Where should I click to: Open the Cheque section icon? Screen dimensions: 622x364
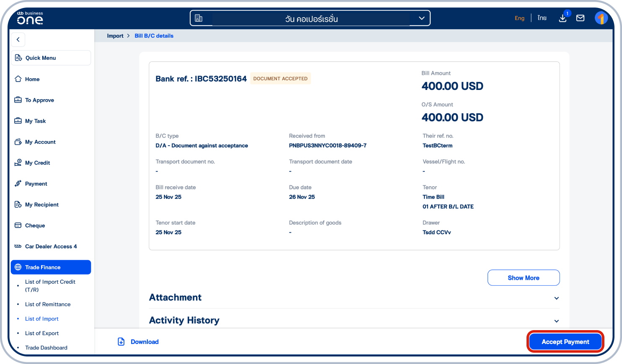pyautogui.click(x=18, y=225)
